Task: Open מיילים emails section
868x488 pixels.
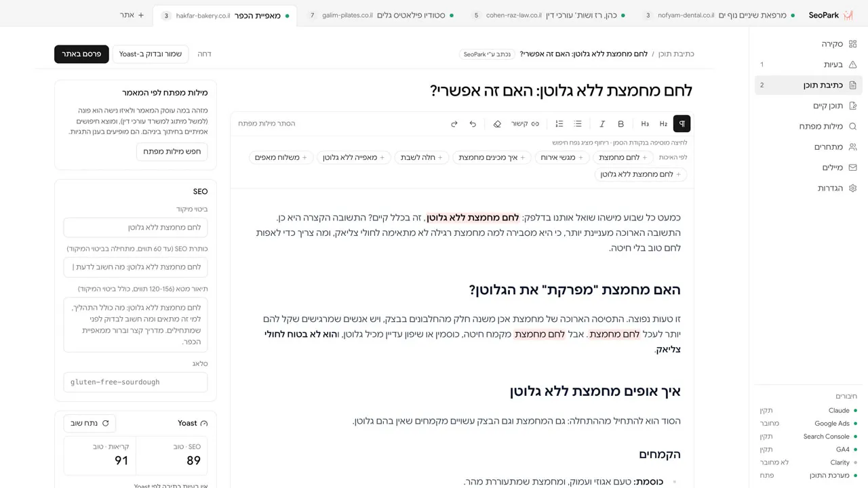Action: (808, 167)
